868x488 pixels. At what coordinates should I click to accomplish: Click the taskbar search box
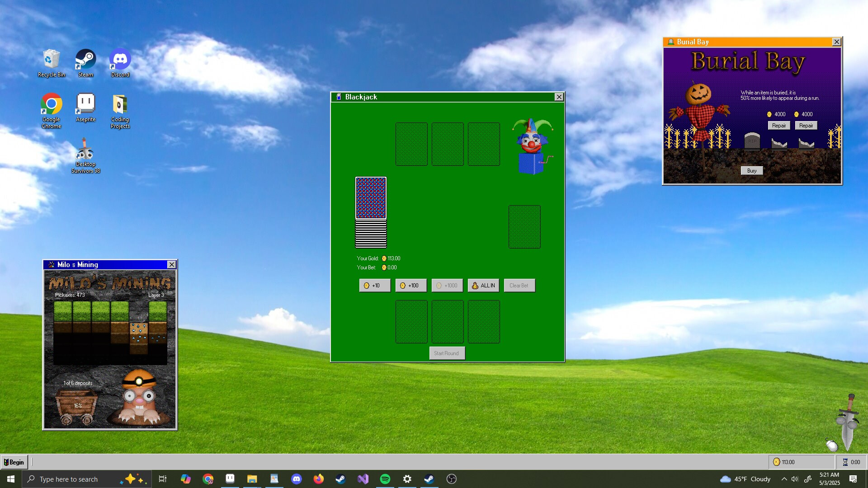point(72,479)
